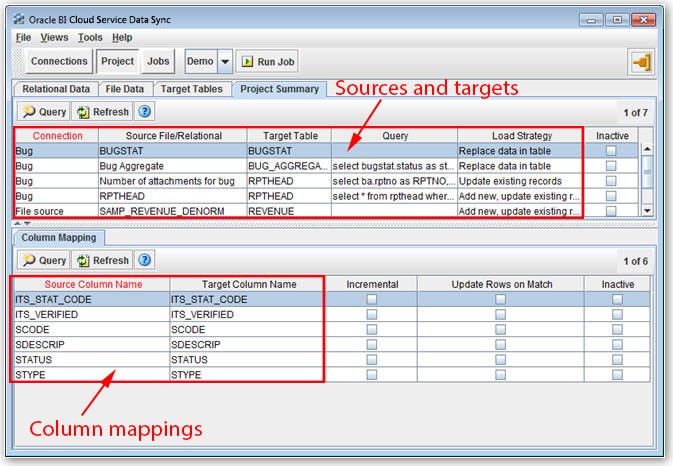Click summary table scrollbar down arrow
The width and height of the screenshot is (673, 466).
pyautogui.click(x=647, y=211)
